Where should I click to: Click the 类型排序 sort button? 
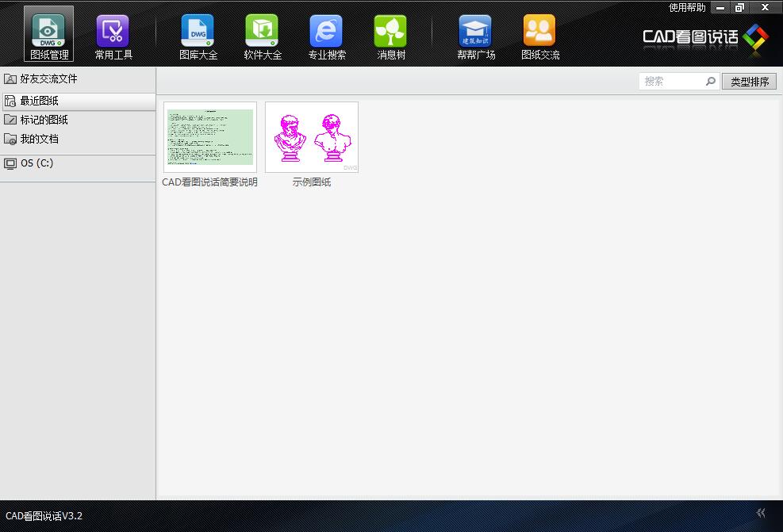pyautogui.click(x=749, y=82)
